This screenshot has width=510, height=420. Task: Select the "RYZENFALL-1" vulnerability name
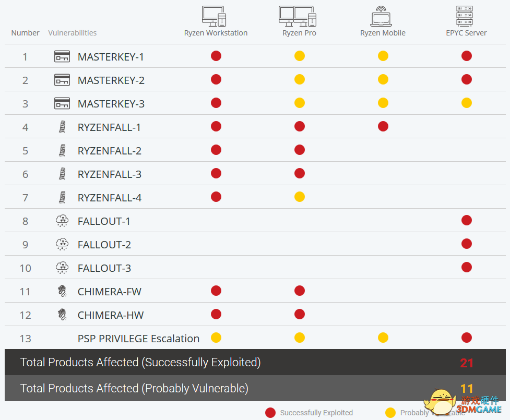(x=109, y=127)
